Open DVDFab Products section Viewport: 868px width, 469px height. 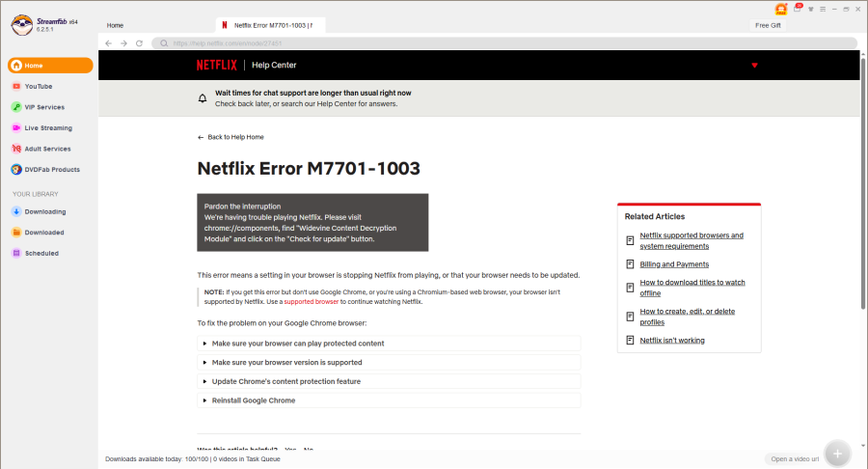pos(52,169)
